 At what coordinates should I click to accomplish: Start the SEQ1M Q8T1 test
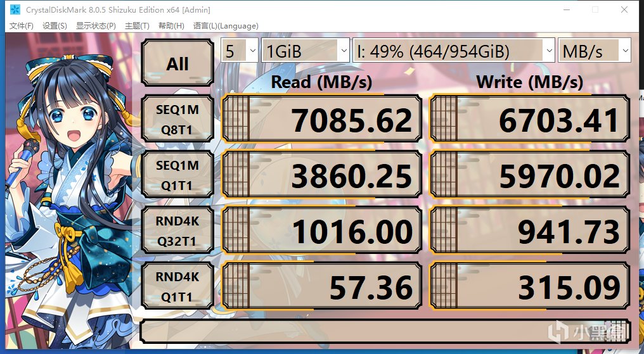pyautogui.click(x=177, y=119)
